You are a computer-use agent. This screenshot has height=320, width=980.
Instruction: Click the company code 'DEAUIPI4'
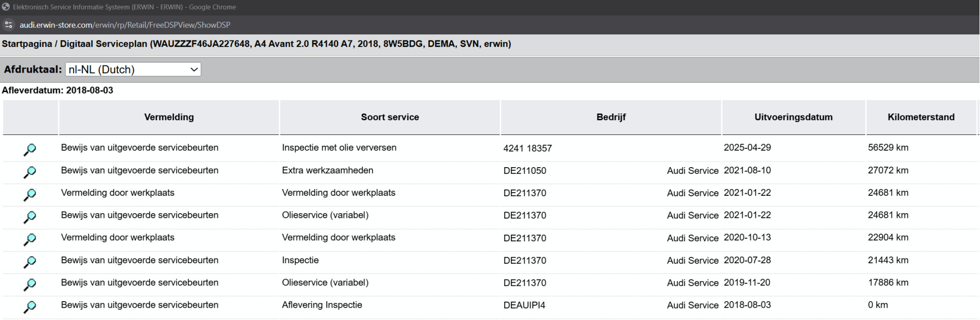[524, 305]
